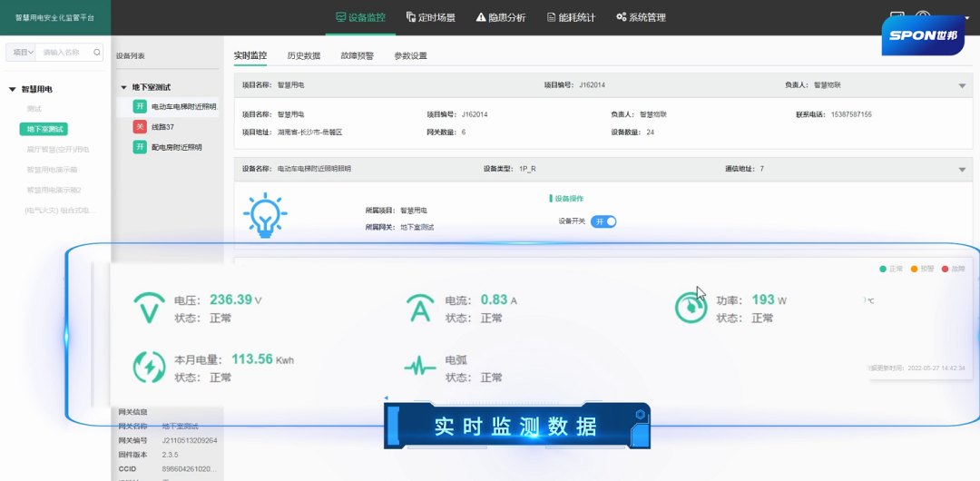Click the blue light bulb device icon

tap(265, 215)
